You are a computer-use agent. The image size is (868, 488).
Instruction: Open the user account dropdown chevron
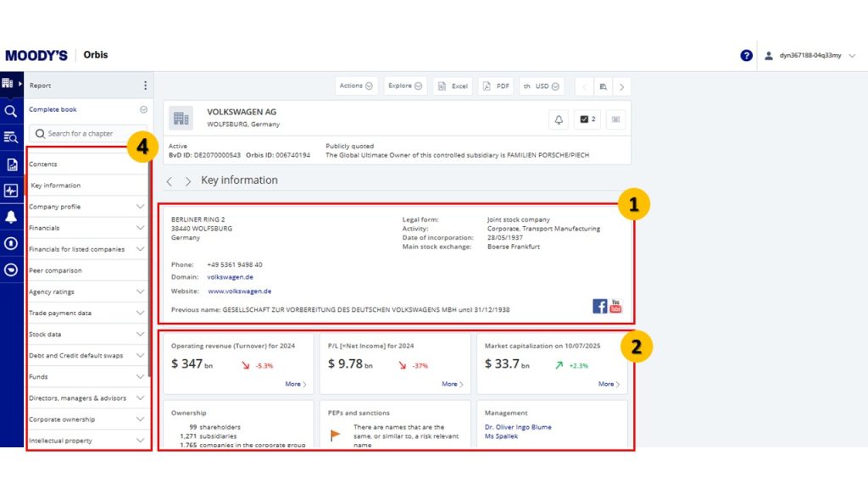point(853,55)
